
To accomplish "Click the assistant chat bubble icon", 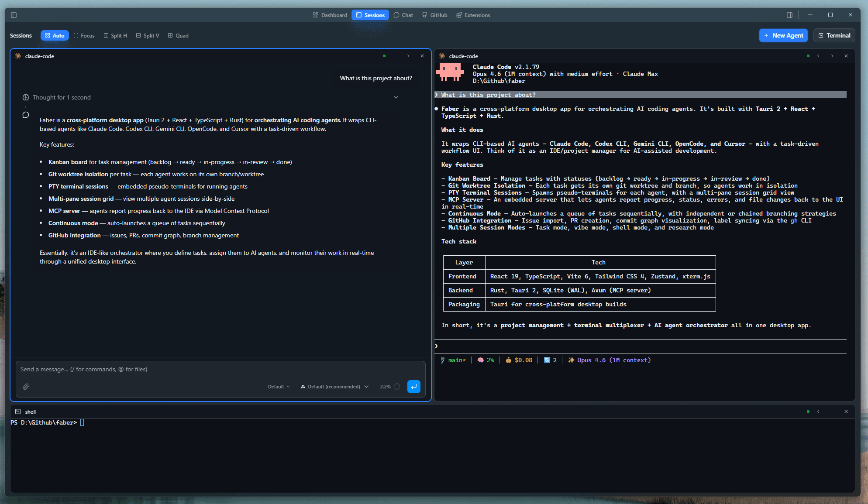I will pyautogui.click(x=26, y=115).
